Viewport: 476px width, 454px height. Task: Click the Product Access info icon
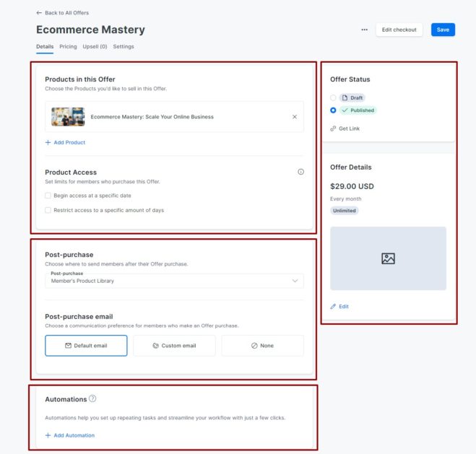tap(300, 172)
